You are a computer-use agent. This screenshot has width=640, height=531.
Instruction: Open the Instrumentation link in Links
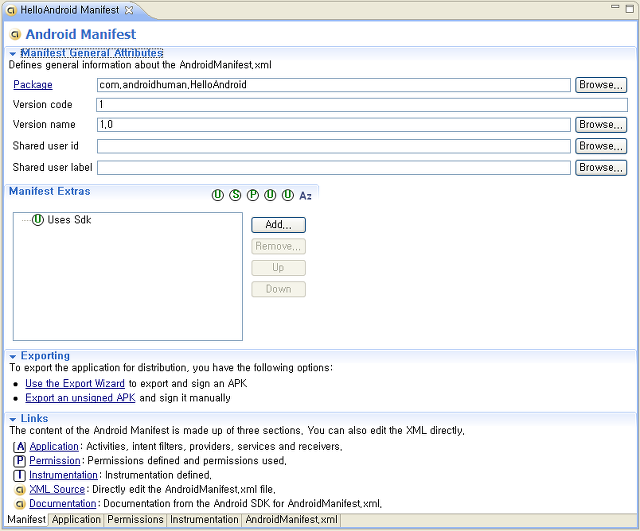tap(63, 475)
